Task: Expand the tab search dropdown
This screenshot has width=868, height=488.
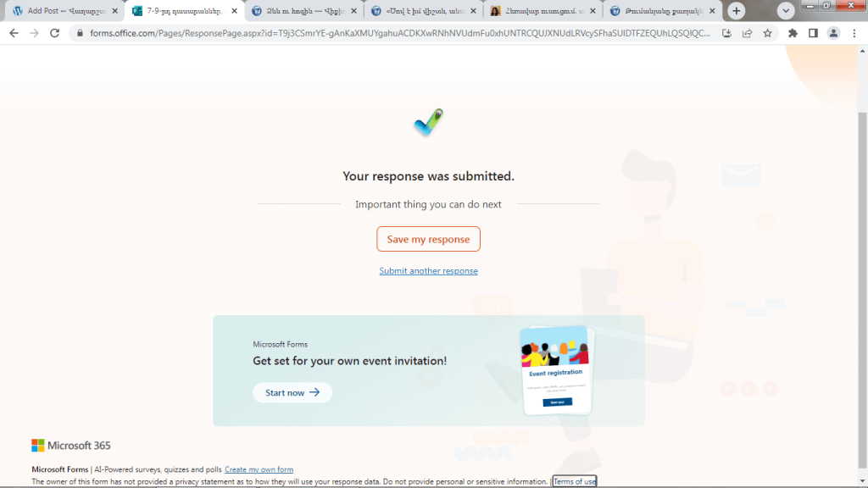Action: [787, 11]
